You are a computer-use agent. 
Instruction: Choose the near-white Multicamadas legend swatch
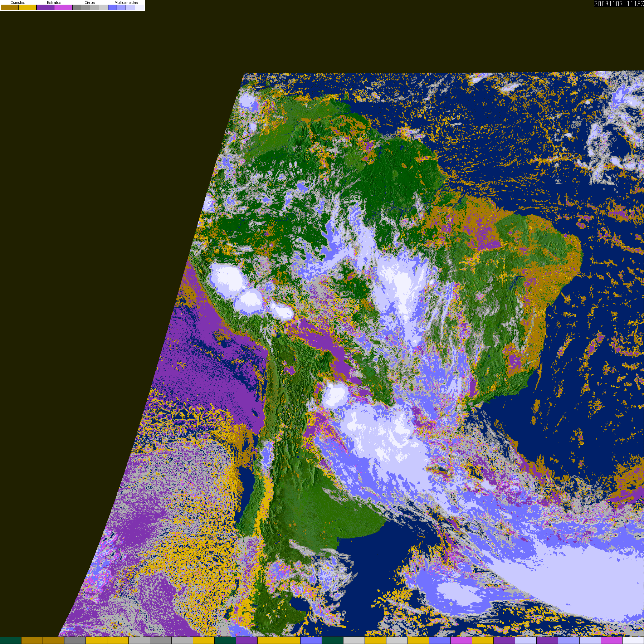[x=139, y=8]
